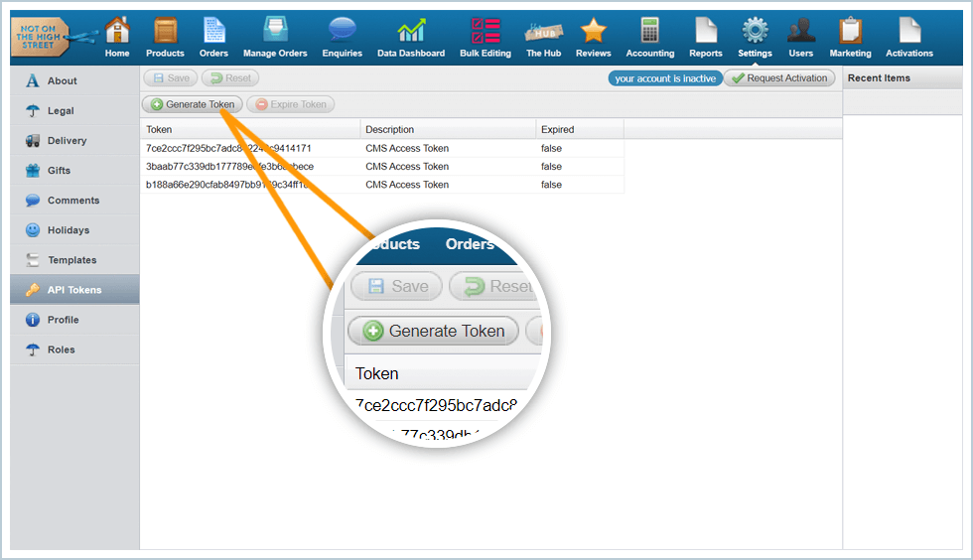
Task: Open Holidays in the settings sidebar
Action: [69, 230]
